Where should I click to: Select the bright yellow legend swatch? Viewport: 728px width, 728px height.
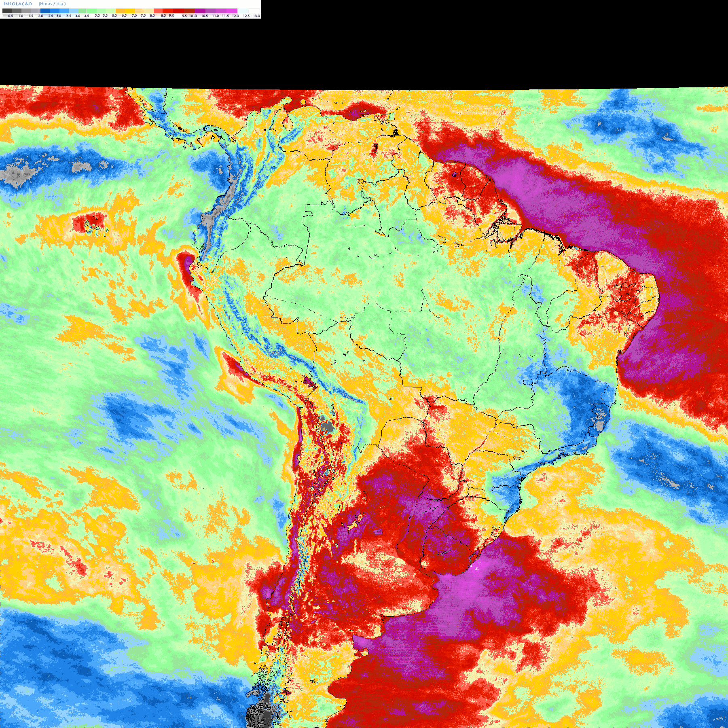[130, 11]
